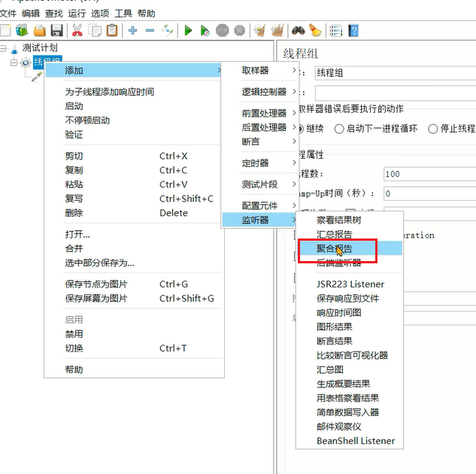
Task: Expand the 取样器 submenu
Action: point(256,71)
